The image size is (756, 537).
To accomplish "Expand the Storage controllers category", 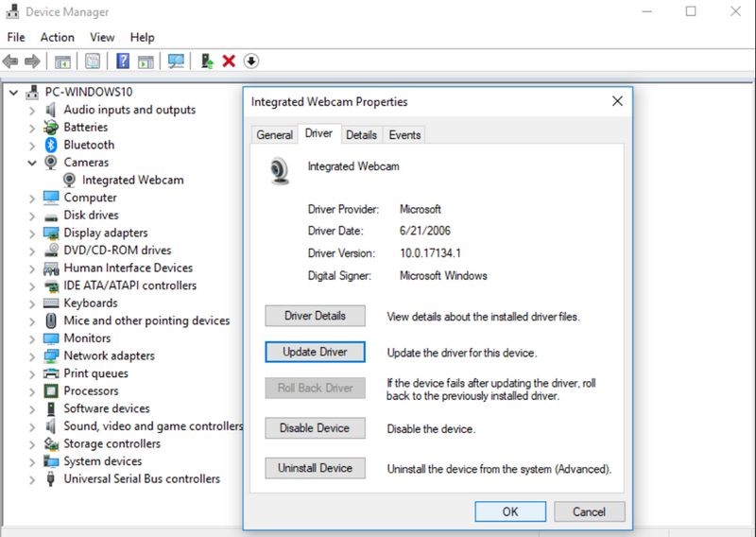I will coord(32,444).
